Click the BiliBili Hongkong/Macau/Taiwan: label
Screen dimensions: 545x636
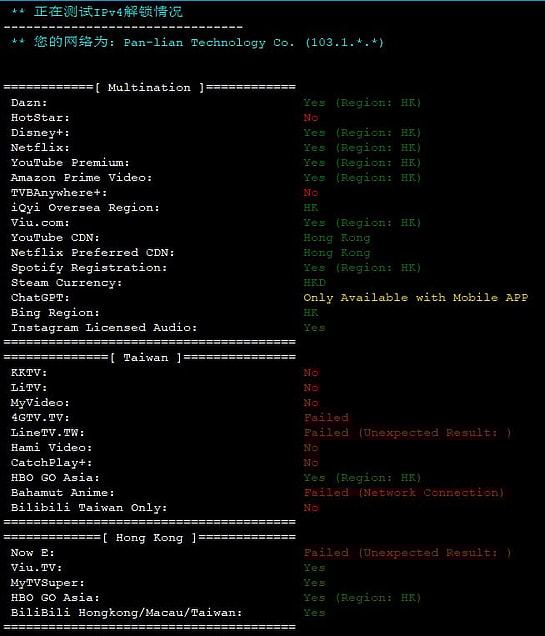pos(127,612)
